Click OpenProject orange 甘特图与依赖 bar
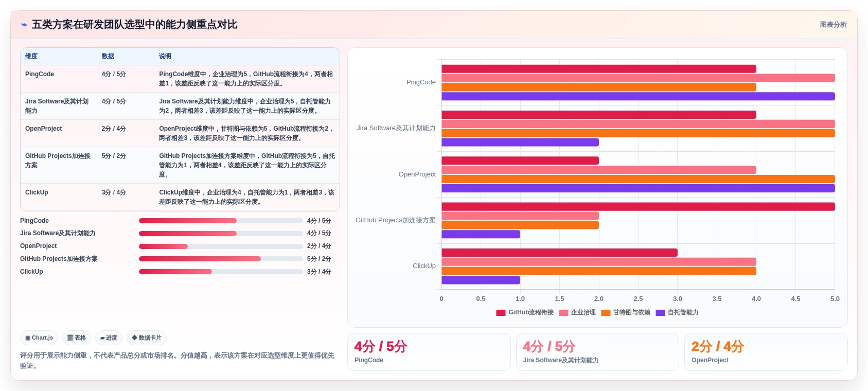The width and height of the screenshot is (868, 391). coord(638,179)
